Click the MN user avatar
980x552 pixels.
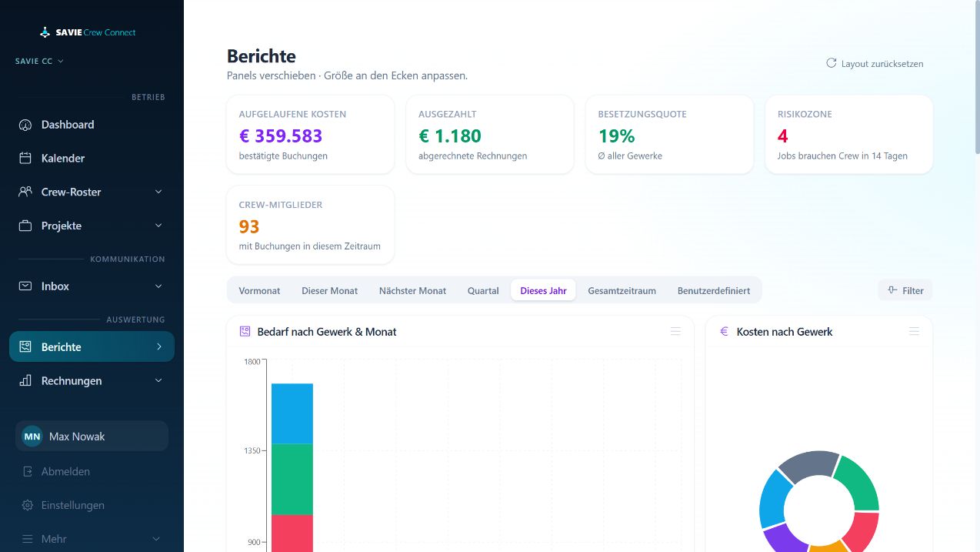32,437
